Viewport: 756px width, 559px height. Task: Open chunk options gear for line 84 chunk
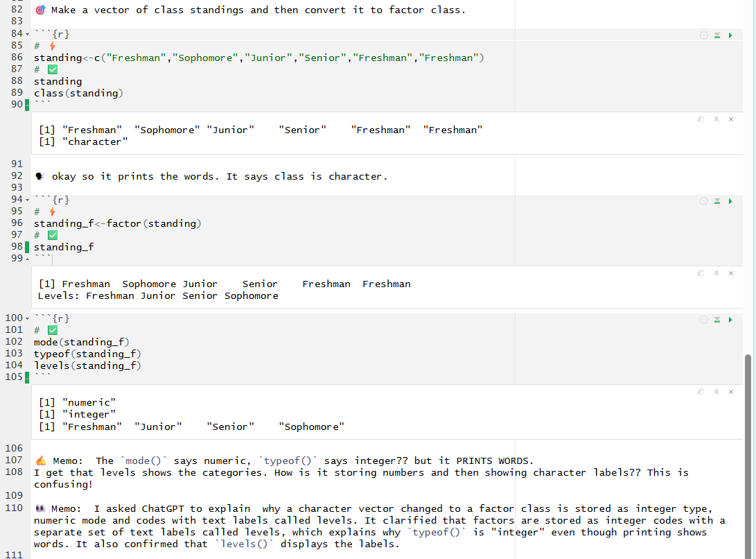pos(704,35)
